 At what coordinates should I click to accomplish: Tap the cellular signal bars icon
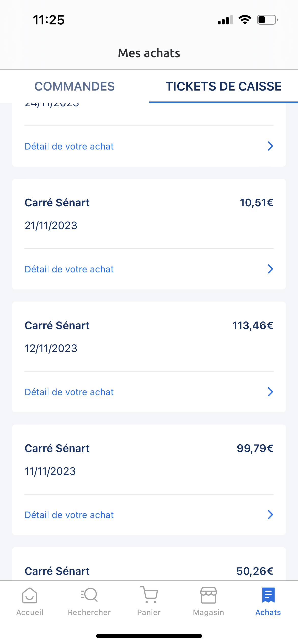pos(225,20)
